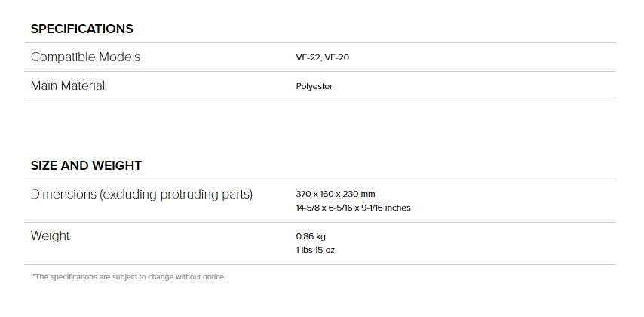
Task: Click the VE-22, VE-20 value text
Action: 323,57
